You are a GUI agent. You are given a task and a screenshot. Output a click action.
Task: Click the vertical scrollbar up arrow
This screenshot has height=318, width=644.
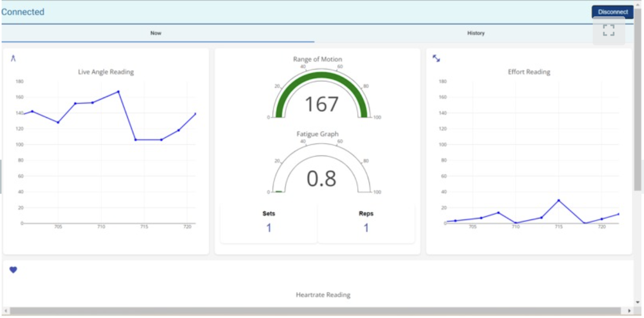[x=638, y=4]
